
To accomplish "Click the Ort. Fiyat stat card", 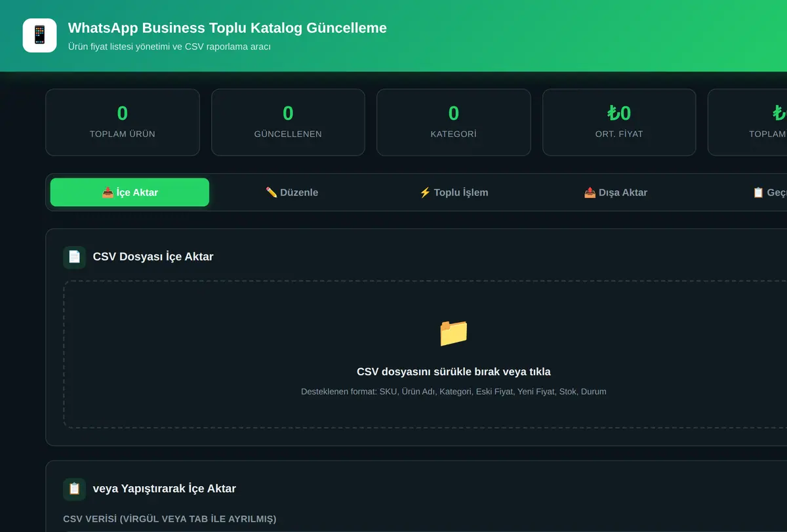I will click(x=619, y=123).
